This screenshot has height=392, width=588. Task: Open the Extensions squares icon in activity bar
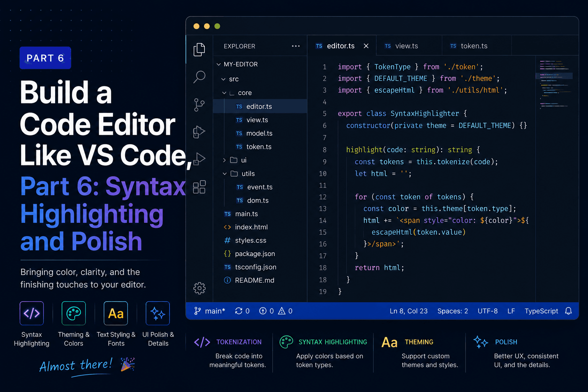(x=199, y=187)
